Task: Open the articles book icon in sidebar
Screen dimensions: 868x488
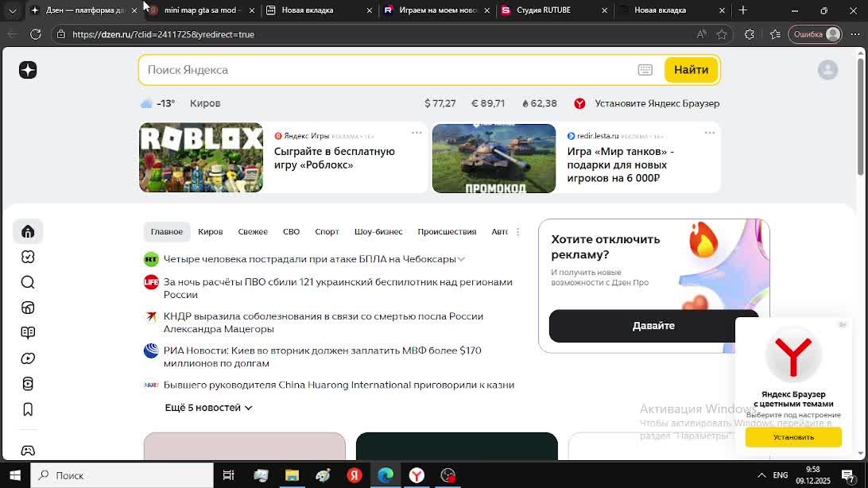Action: point(28,332)
